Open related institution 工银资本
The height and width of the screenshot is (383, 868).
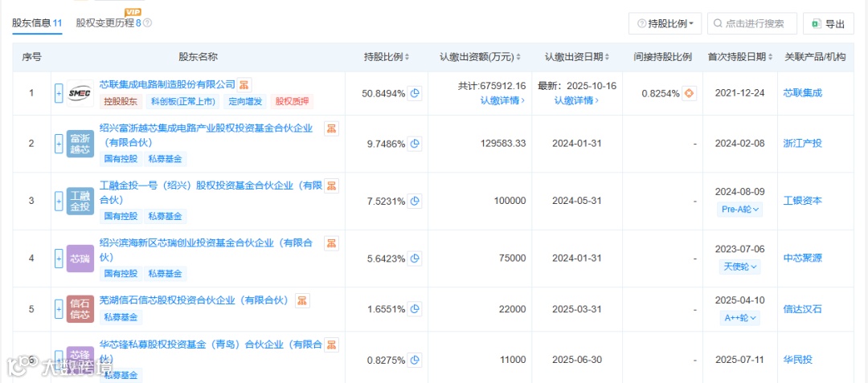(x=803, y=202)
